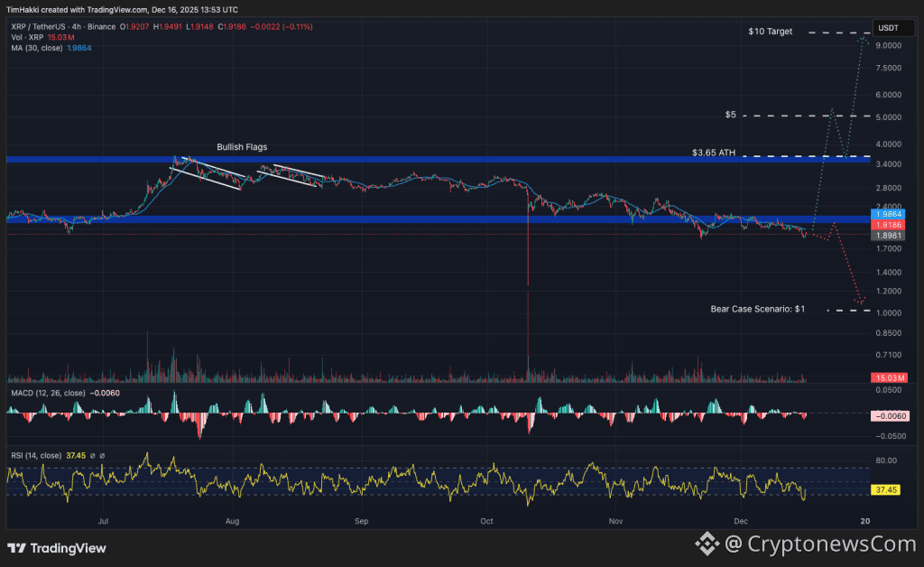Click the $10 Target annotation label
This screenshot has height=567, width=924.
pos(771,32)
